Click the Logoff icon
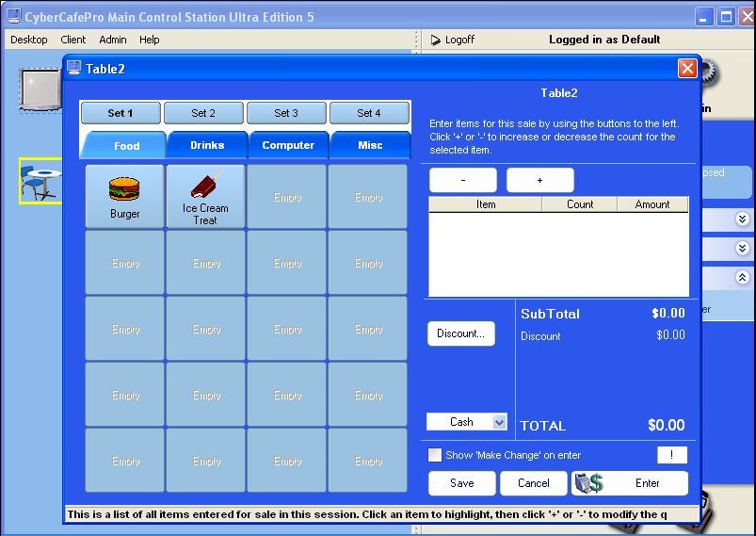 pos(436,40)
